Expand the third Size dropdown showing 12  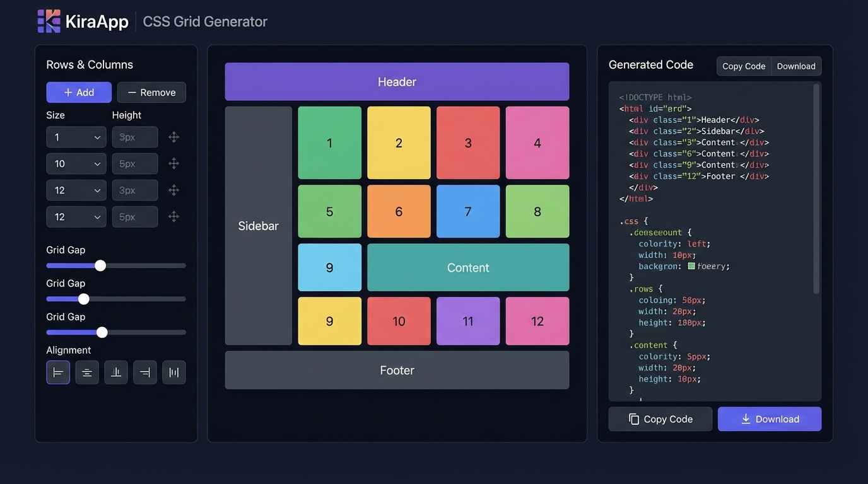[76, 190]
